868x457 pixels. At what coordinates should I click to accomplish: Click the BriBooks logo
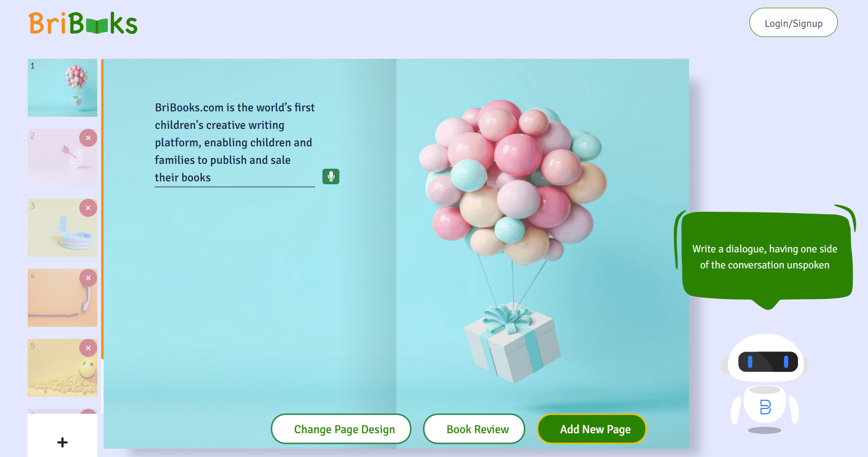tap(83, 23)
